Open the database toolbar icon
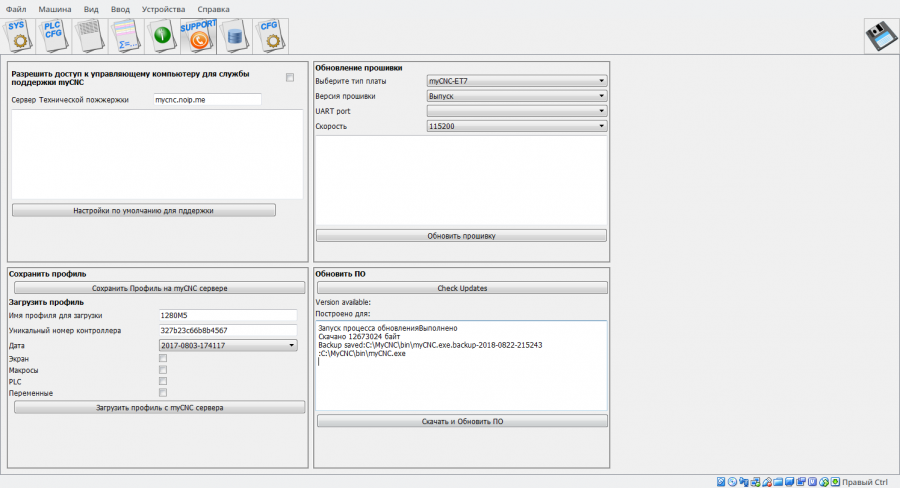The width and height of the screenshot is (900, 488). click(x=234, y=36)
